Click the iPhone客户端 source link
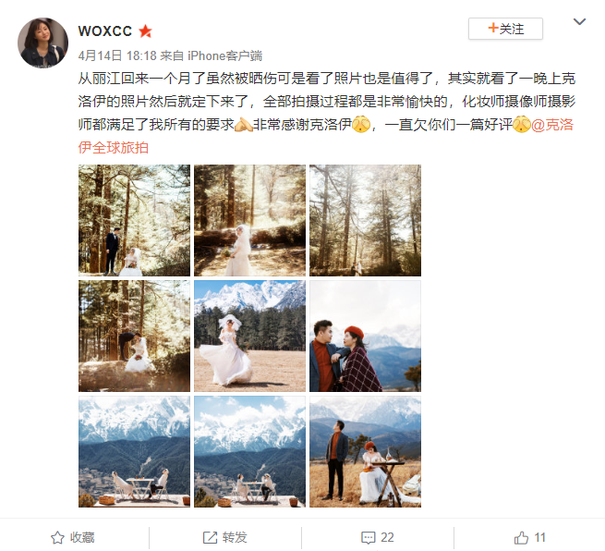Viewport: 605px width, 551px height. pyautogui.click(x=225, y=56)
